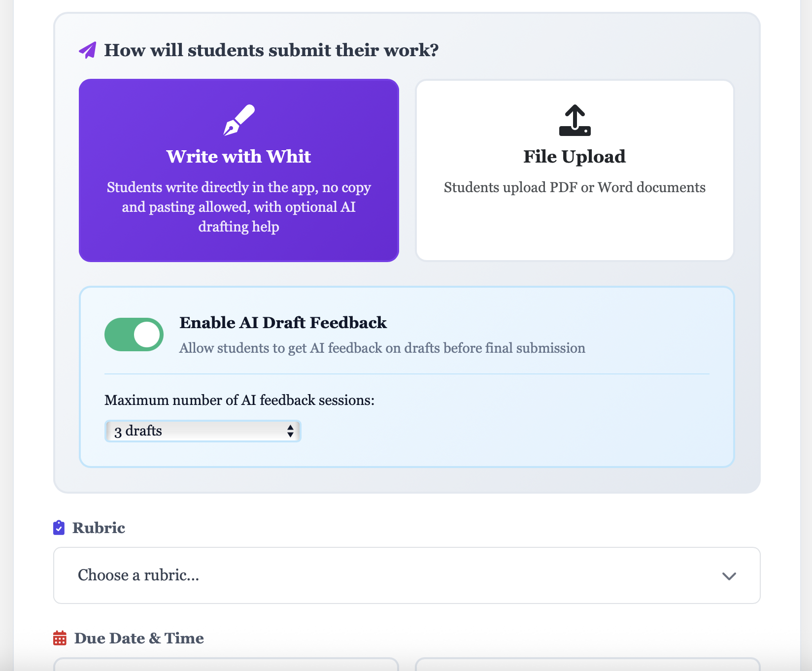This screenshot has width=812, height=671.
Task: Click the left due date input field
Action: tap(226, 664)
